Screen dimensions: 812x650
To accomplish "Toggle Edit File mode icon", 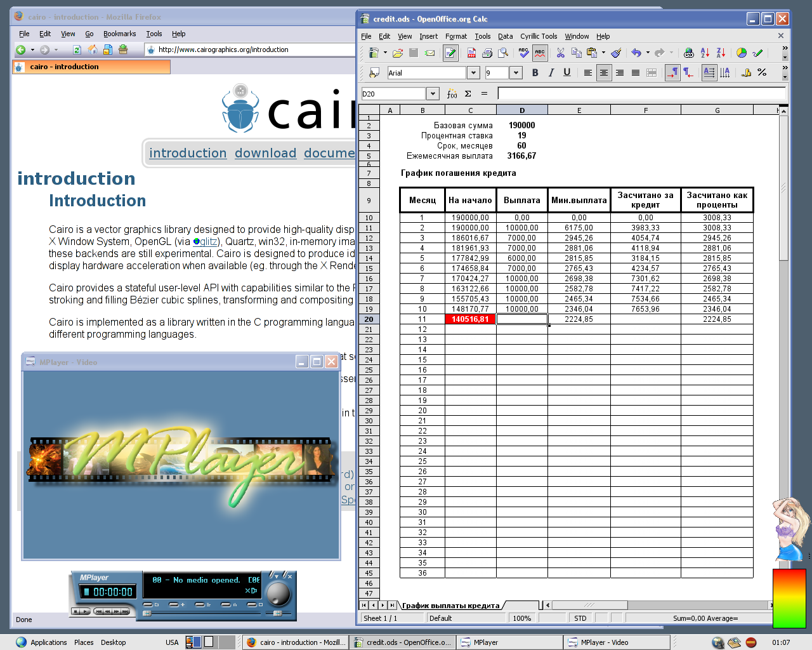I will pyautogui.click(x=450, y=53).
